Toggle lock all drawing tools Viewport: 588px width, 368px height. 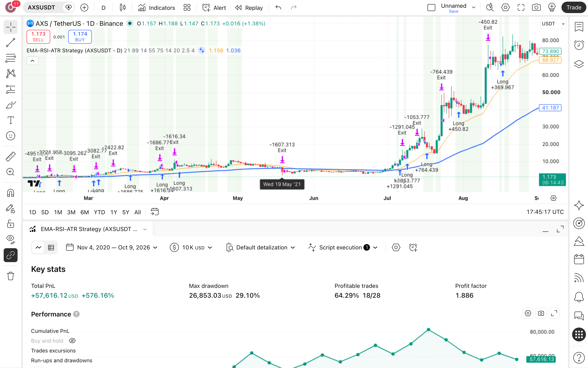click(10, 224)
